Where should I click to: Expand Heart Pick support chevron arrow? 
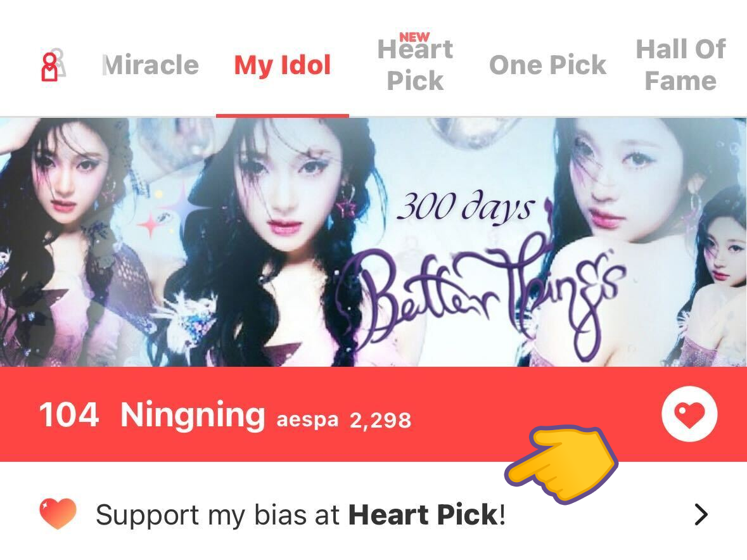coord(701,514)
